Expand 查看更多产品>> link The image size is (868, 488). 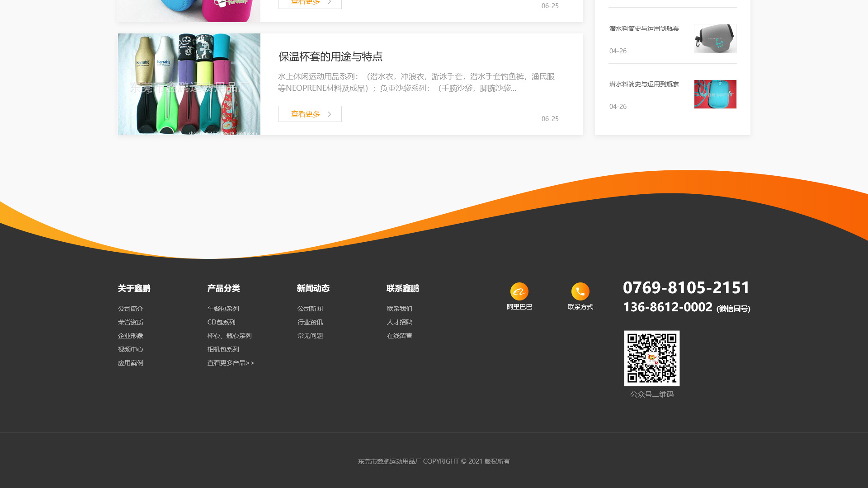click(231, 363)
